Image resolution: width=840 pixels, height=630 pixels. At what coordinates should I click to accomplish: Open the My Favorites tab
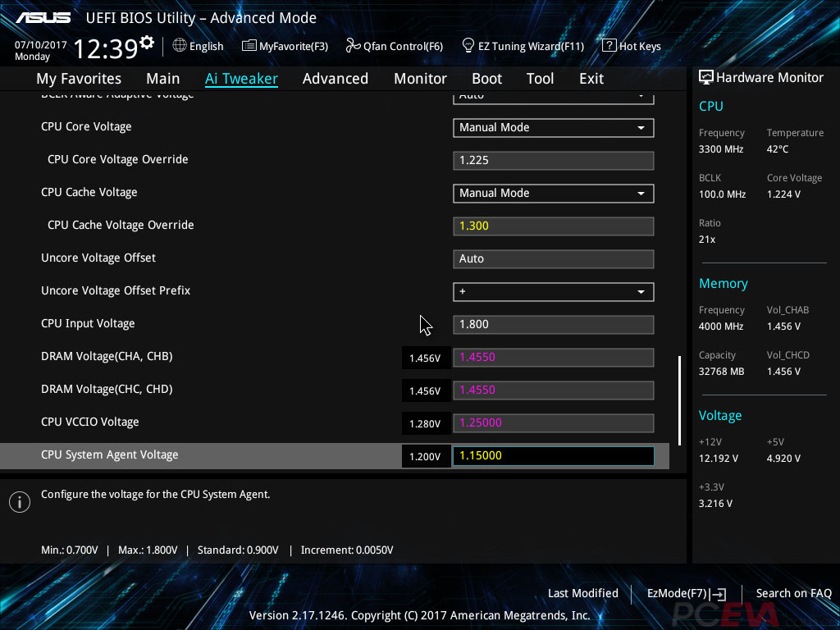click(x=79, y=79)
